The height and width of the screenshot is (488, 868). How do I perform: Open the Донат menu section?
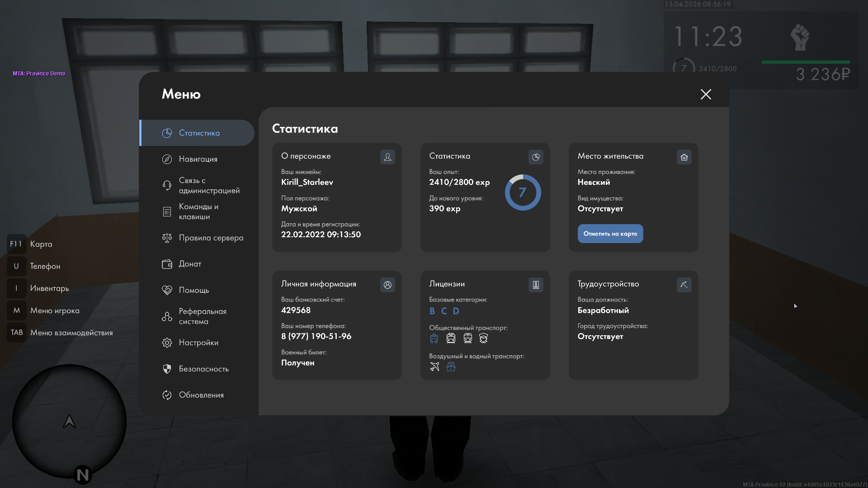click(190, 264)
